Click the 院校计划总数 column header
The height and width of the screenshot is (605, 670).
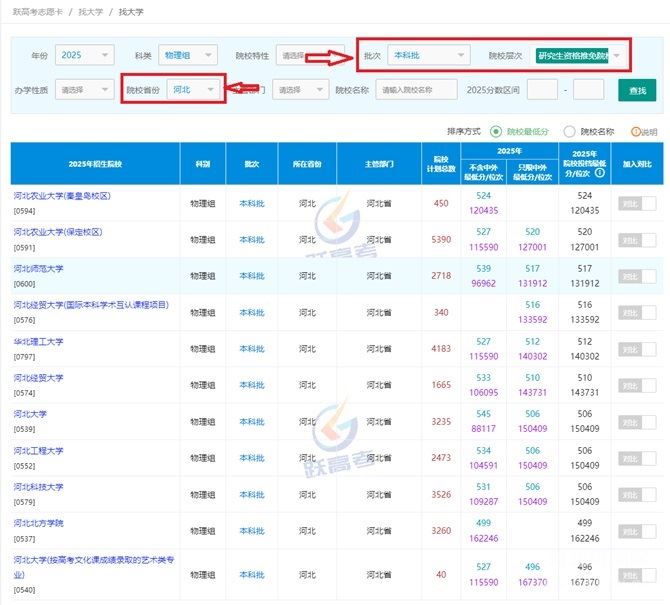point(441,164)
